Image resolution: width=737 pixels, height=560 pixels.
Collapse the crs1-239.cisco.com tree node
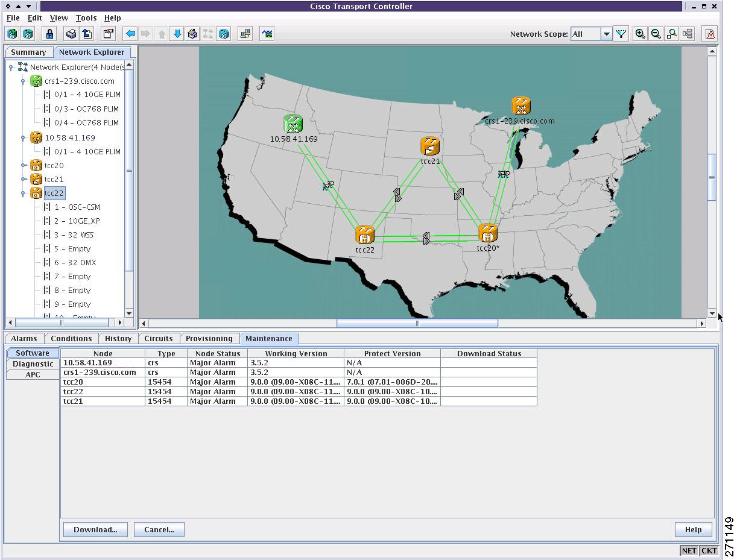click(x=23, y=81)
